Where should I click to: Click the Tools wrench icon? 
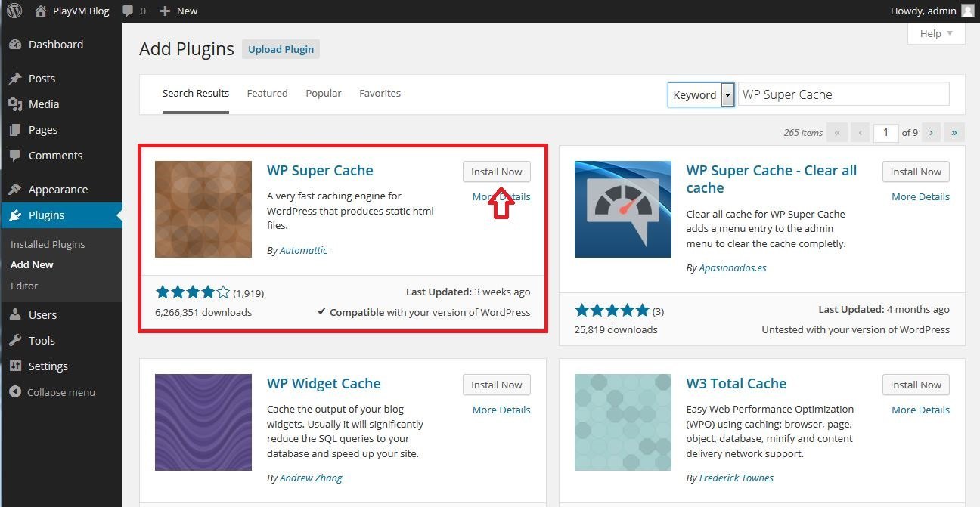pyautogui.click(x=17, y=340)
